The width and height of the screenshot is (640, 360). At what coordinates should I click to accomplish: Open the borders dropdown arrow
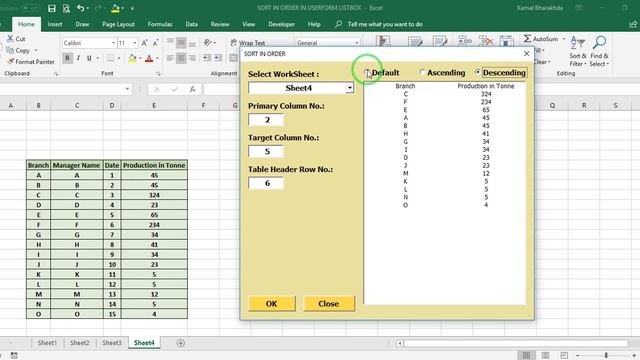coord(119,58)
